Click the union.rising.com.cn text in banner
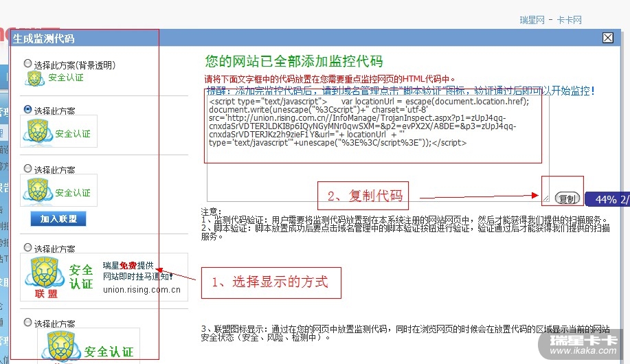Image resolution: width=630 pixels, height=364 pixels. pyautogui.click(x=142, y=290)
